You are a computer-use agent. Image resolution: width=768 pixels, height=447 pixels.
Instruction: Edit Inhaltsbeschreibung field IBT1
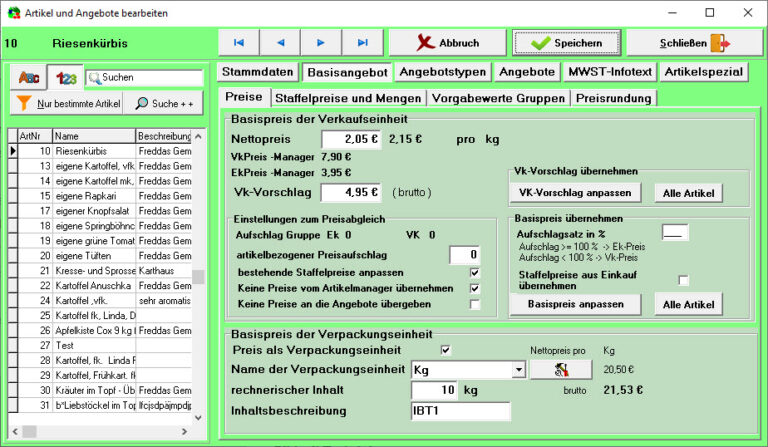[460, 411]
